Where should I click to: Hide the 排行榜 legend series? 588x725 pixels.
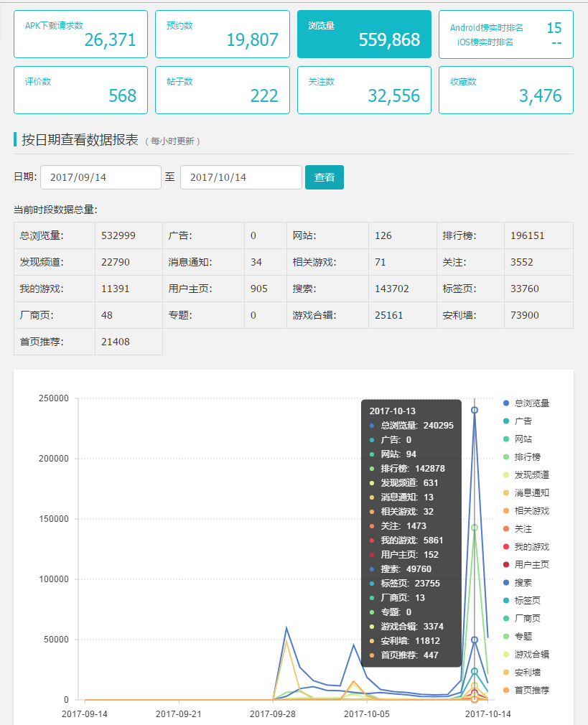tap(521, 457)
